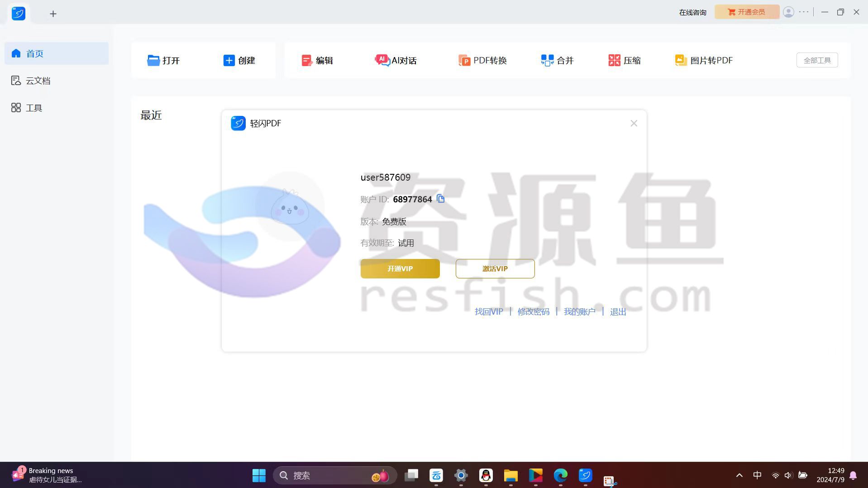Screen dimensions: 868x488
Task: Close the 轻闪PDF account dialog
Action: [x=634, y=123]
